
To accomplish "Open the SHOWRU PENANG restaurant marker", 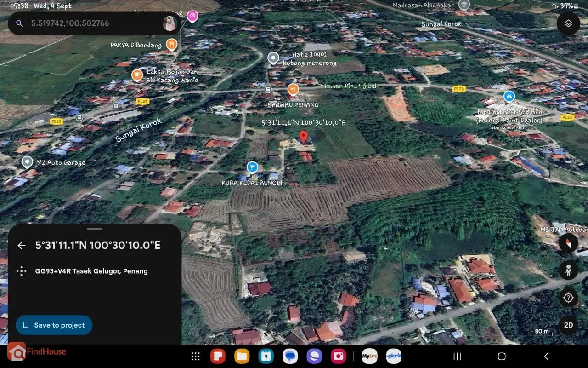I will [x=293, y=89].
